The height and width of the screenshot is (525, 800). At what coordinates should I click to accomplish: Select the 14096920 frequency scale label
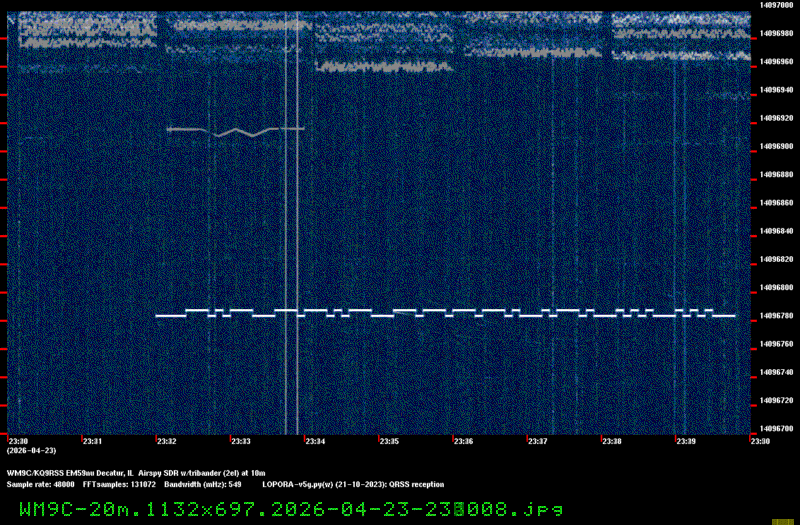coord(777,118)
